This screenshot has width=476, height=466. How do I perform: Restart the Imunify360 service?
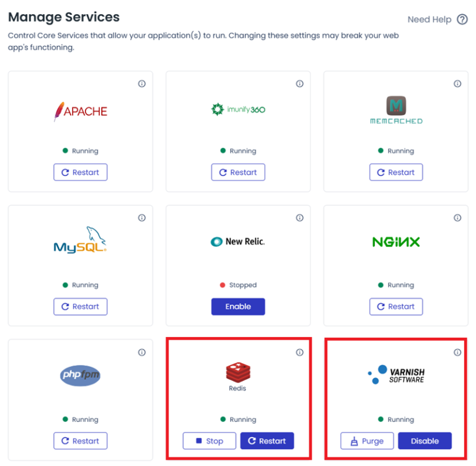pyautogui.click(x=238, y=172)
